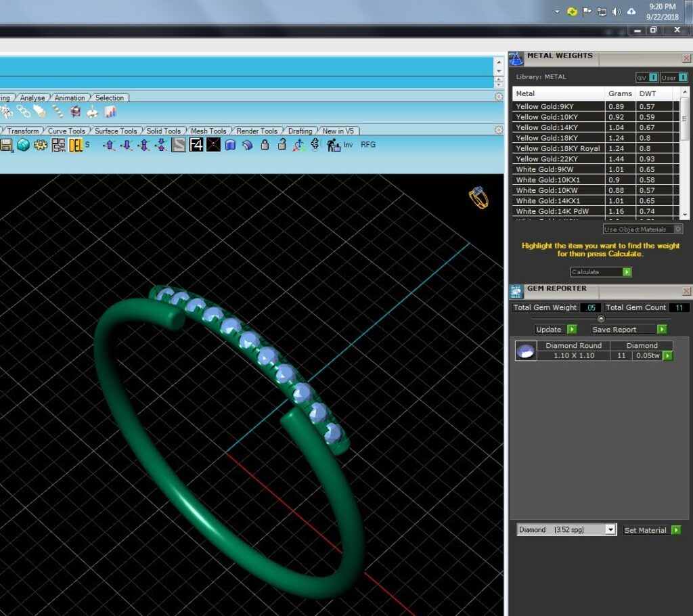693x616 pixels.
Task: Show hidden system tray icons arrow
Action: pos(557,12)
